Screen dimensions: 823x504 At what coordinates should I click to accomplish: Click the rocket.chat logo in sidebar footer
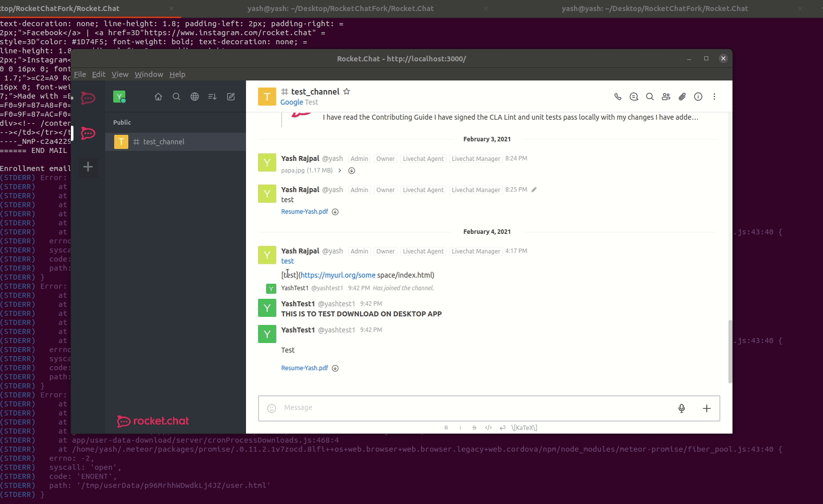coord(153,421)
